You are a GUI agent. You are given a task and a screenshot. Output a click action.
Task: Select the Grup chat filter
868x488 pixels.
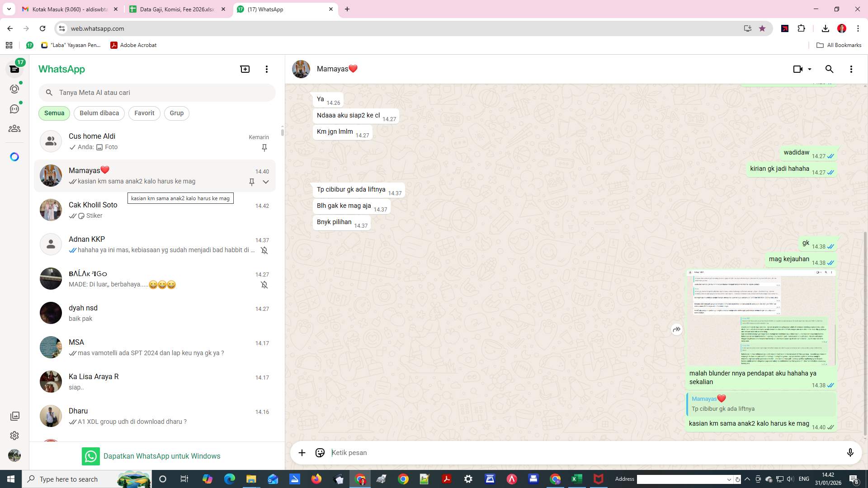[176, 113]
